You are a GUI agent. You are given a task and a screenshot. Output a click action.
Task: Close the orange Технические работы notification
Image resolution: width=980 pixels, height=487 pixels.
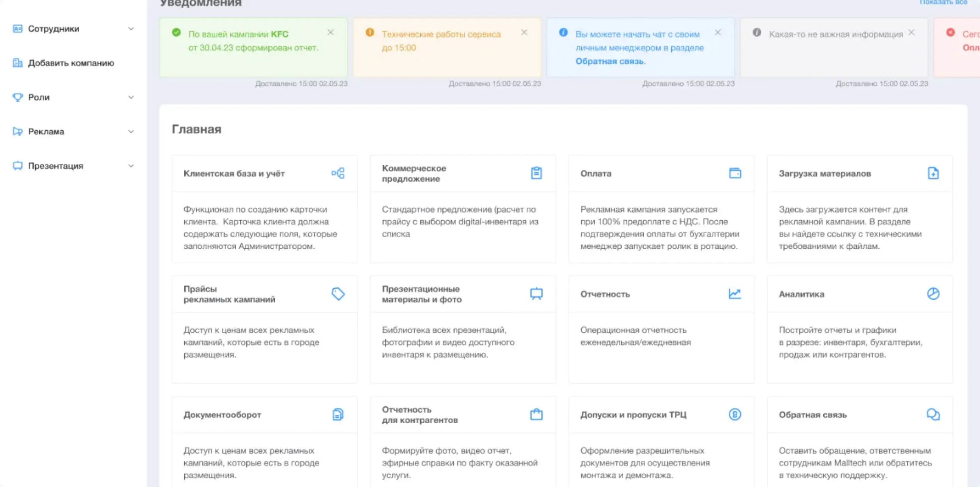coord(524,33)
